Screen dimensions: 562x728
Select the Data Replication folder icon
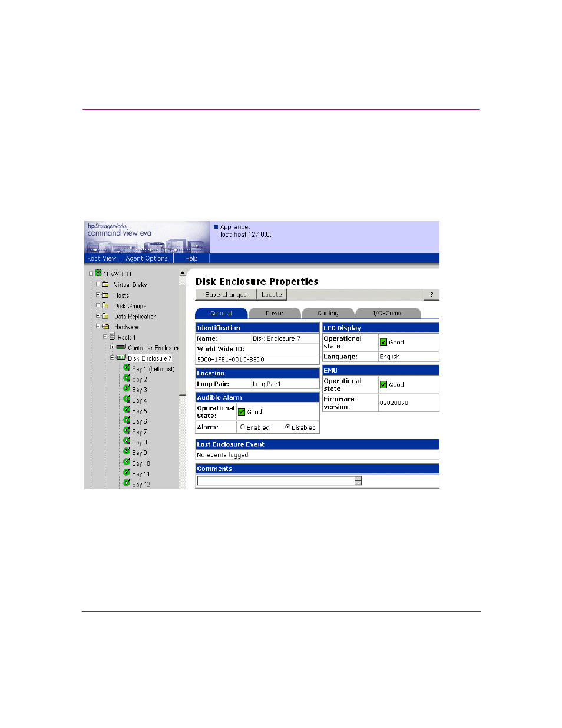coord(105,316)
